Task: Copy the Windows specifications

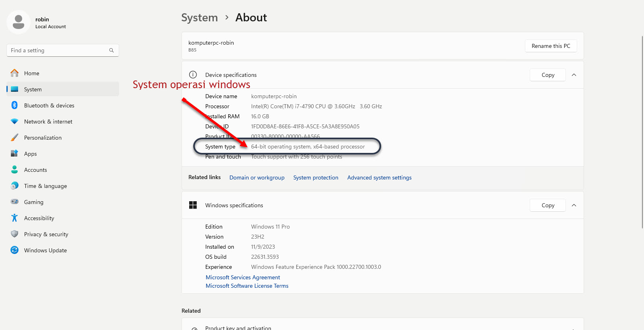Action: tap(547, 205)
